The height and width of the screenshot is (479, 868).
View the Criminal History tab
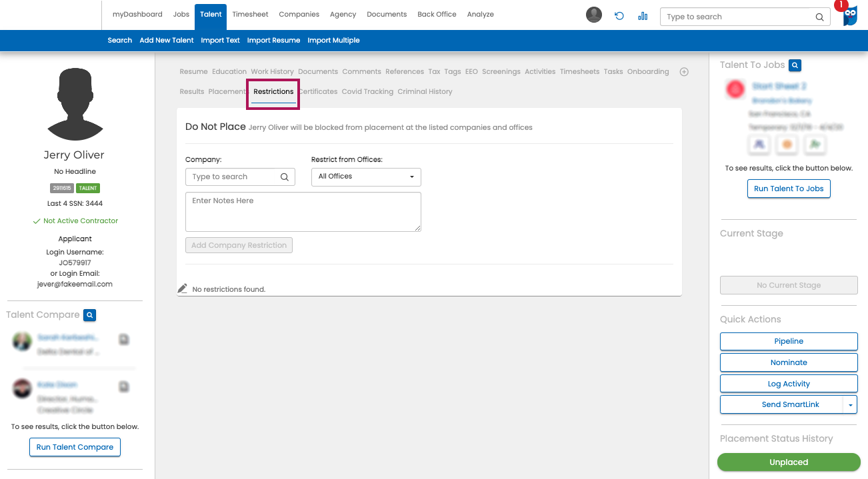click(x=425, y=92)
